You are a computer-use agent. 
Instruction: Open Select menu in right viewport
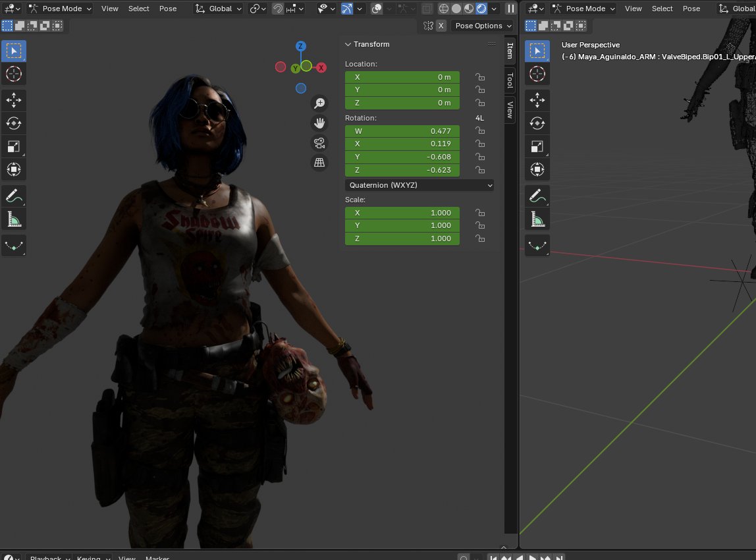tap(662, 9)
